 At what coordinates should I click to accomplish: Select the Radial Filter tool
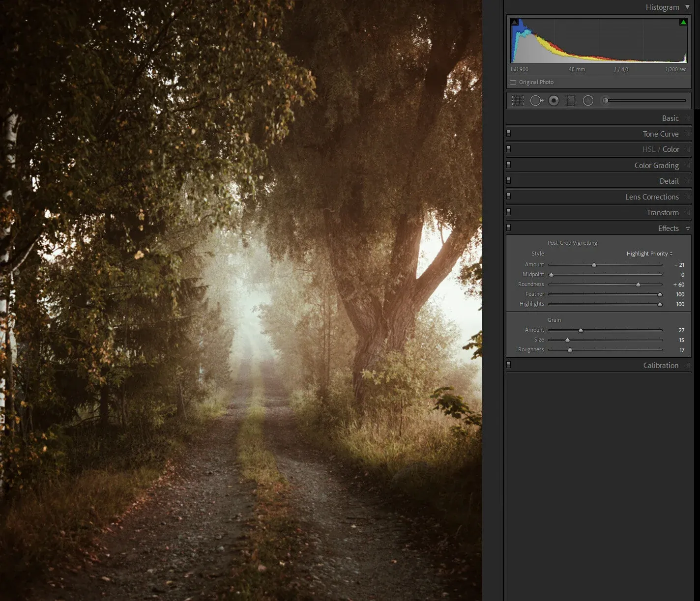click(x=588, y=101)
